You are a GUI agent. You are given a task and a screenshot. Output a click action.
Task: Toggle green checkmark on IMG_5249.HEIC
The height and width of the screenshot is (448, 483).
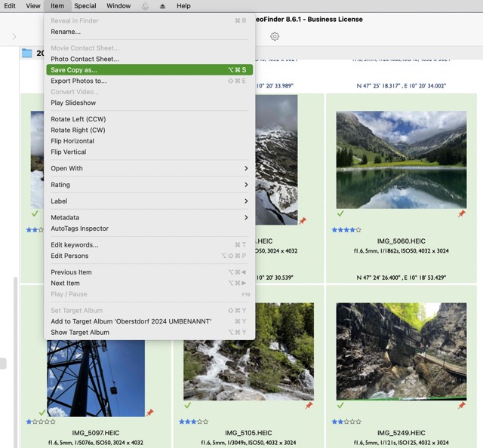340,405
